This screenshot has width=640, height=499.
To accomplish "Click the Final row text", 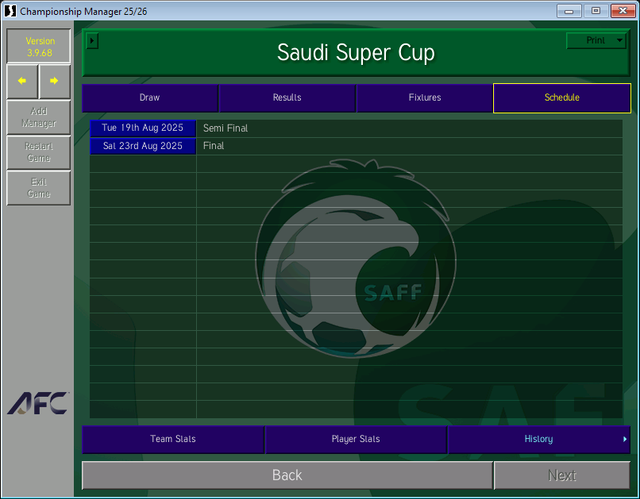I will [x=213, y=146].
